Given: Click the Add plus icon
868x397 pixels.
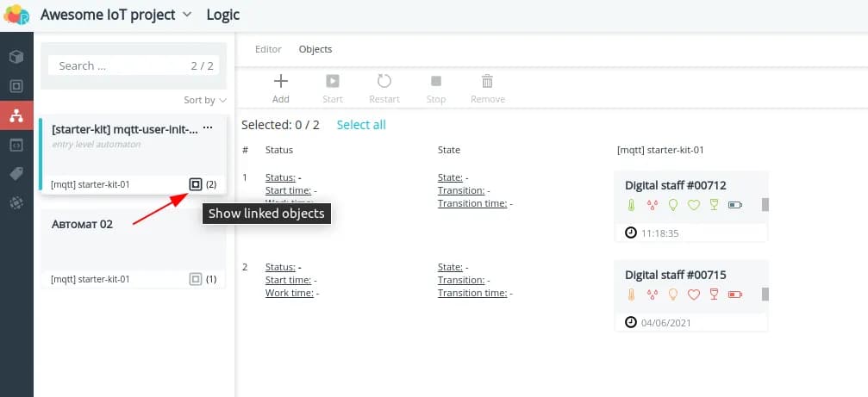Looking at the screenshot, I should 281,82.
